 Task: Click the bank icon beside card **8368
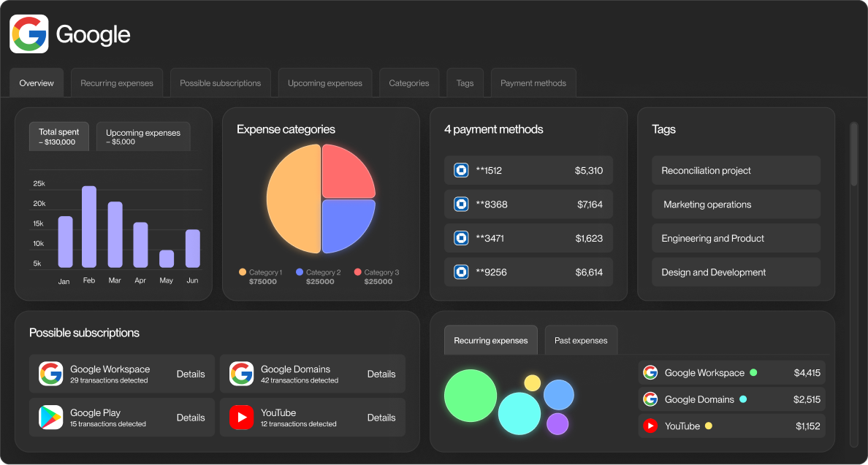(461, 204)
